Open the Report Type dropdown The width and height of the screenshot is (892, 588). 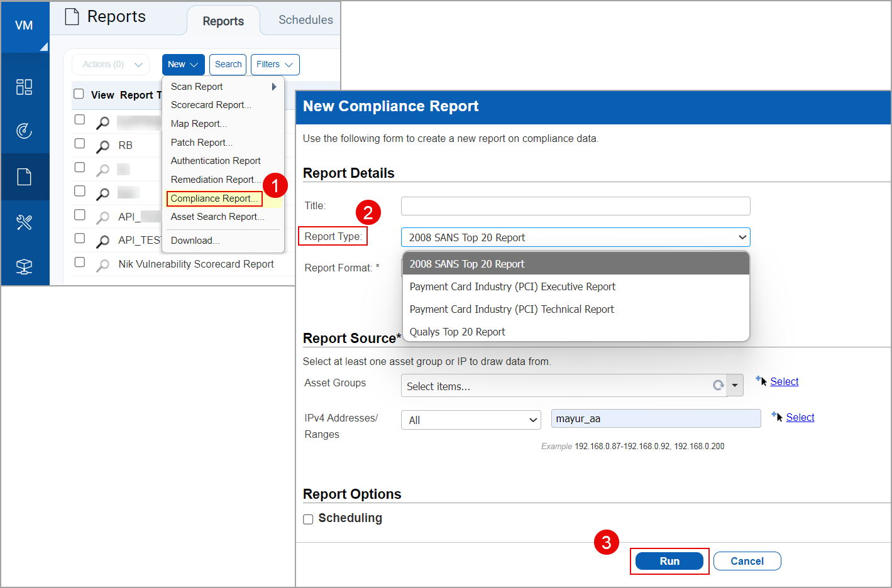pyautogui.click(x=575, y=237)
